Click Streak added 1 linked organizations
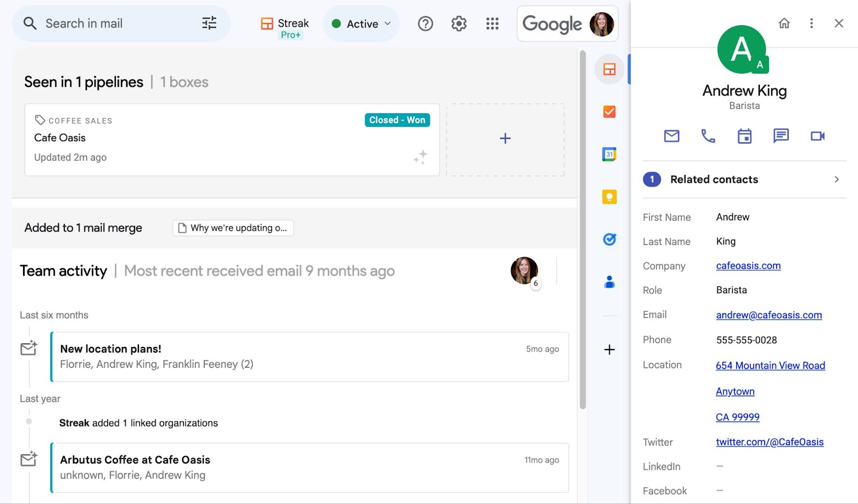This screenshot has width=858, height=504. pyautogui.click(x=138, y=423)
